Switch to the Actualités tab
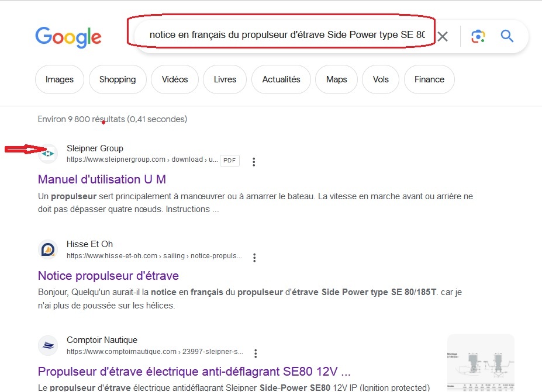The width and height of the screenshot is (542, 392). tap(281, 79)
